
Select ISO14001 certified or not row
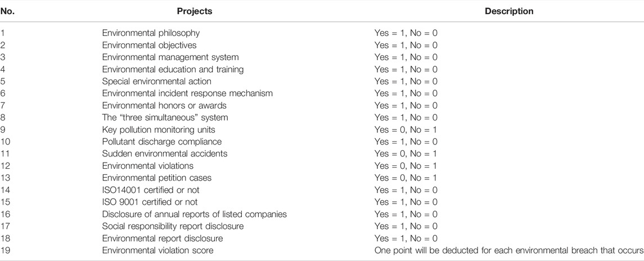click(151, 190)
